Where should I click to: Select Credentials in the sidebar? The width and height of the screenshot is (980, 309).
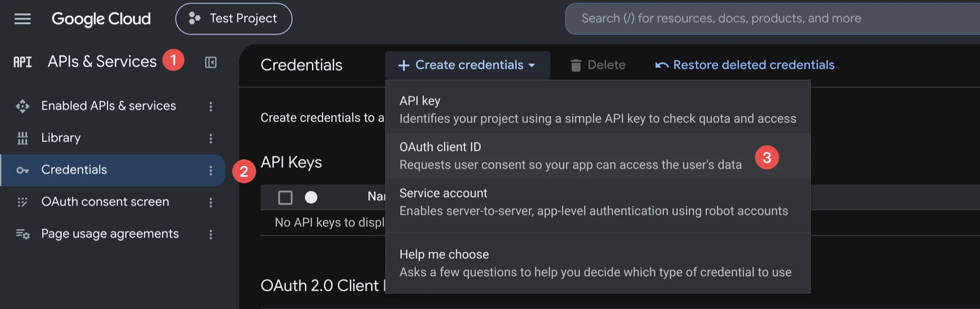tap(113, 170)
